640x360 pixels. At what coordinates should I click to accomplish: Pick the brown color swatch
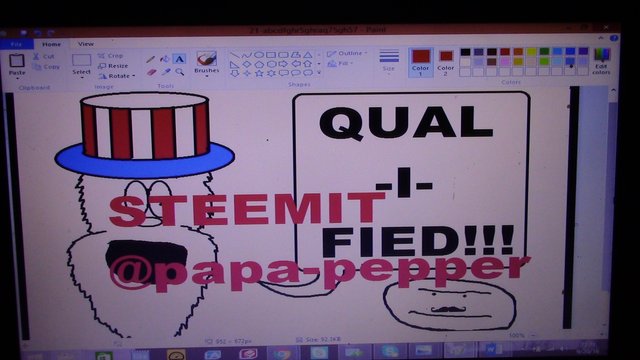[491, 62]
